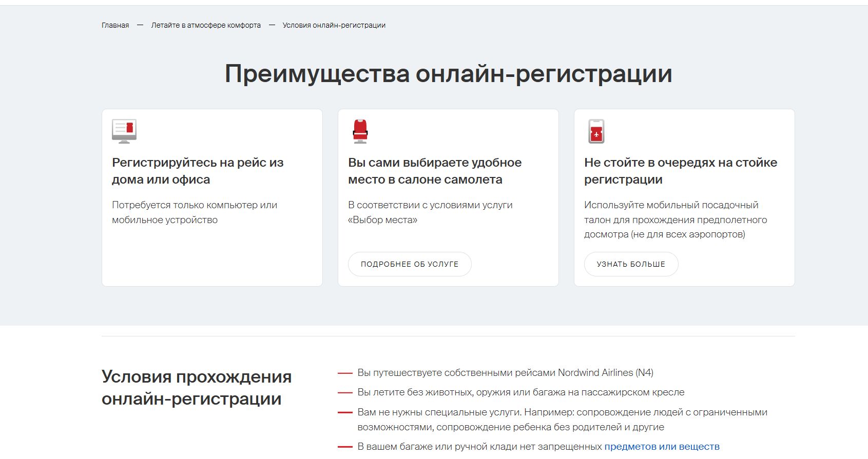The image size is (868, 459).
Task: Follow the предметов или веществ link
Action: (662, 447)
